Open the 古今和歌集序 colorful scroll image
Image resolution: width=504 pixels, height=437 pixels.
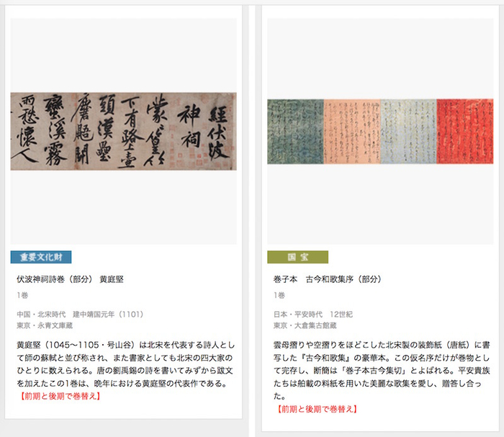(x=380, y=132)
